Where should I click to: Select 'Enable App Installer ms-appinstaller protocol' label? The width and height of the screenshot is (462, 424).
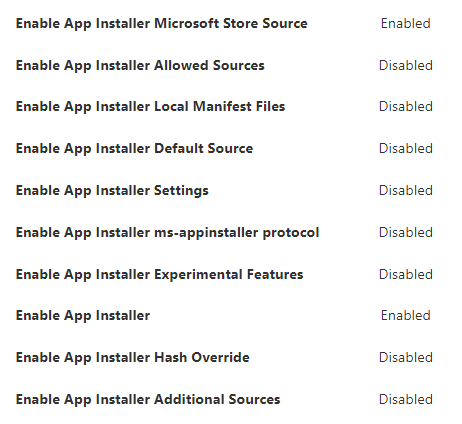[x=167, y=233]
